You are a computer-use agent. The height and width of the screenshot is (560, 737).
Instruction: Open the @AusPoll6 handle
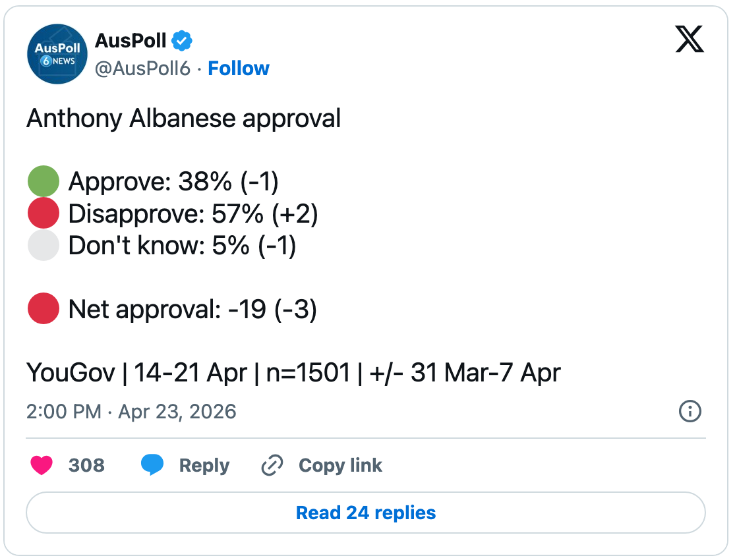click(142, 69)
